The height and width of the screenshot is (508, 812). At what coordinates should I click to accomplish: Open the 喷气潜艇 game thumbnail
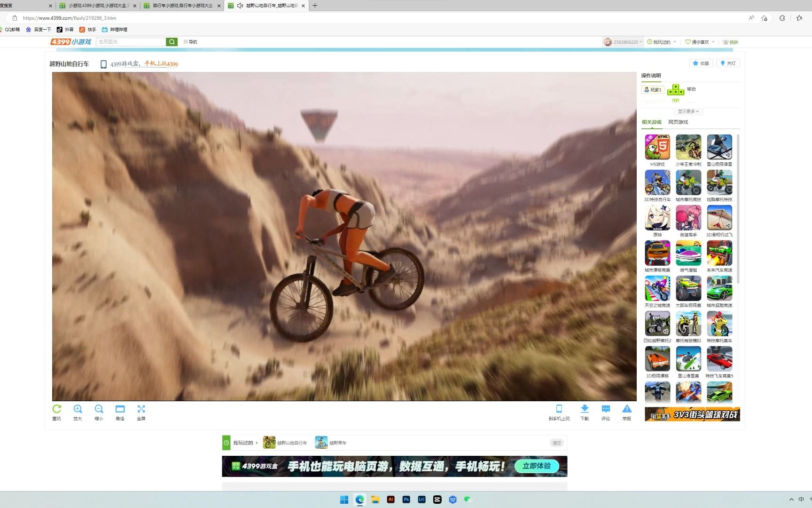pyautogui.click(x=688, y=253)
